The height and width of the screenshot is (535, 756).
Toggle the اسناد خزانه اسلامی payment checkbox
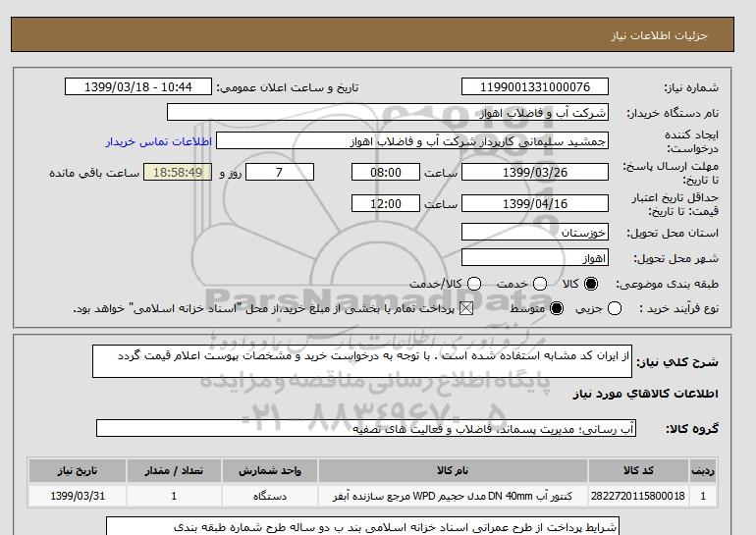[x=466, y=308]
